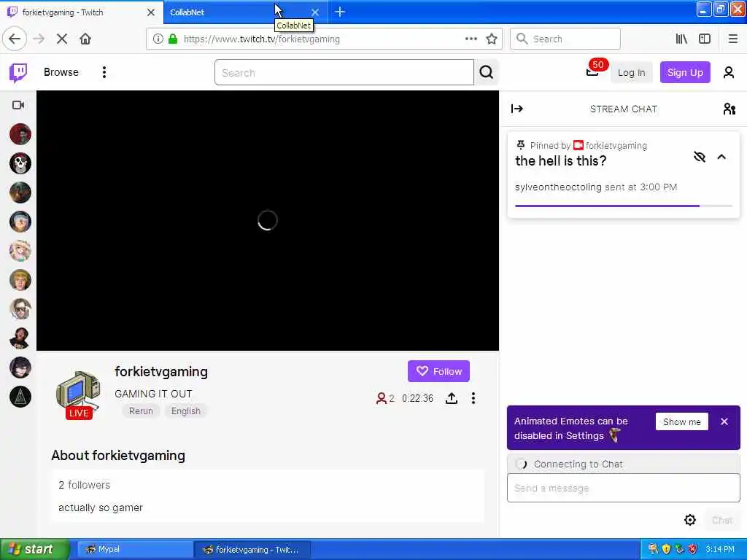This screenshot has width=747, height=560.
Task: Open the Windows start menu
Action: [x=34, y=550]
